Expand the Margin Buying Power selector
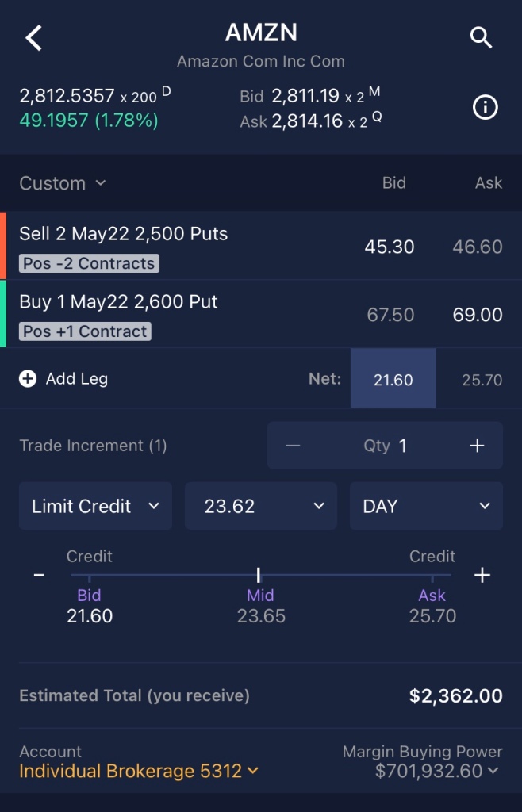 (438, 770)
